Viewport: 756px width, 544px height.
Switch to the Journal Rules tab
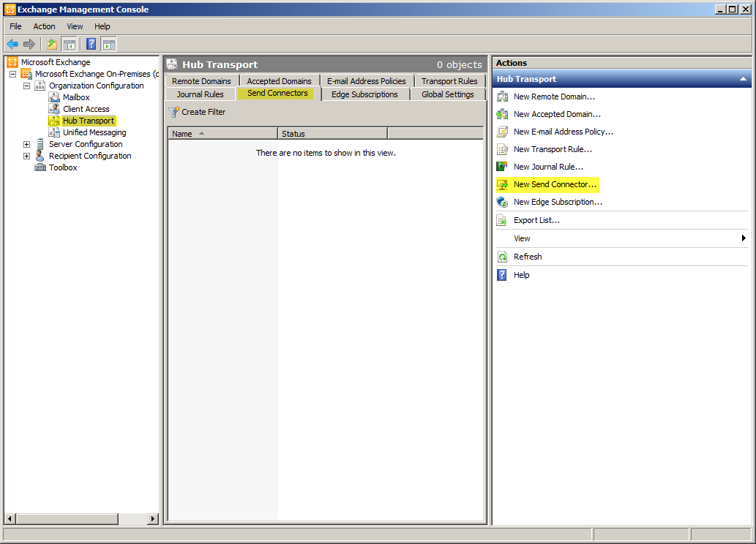200,94
